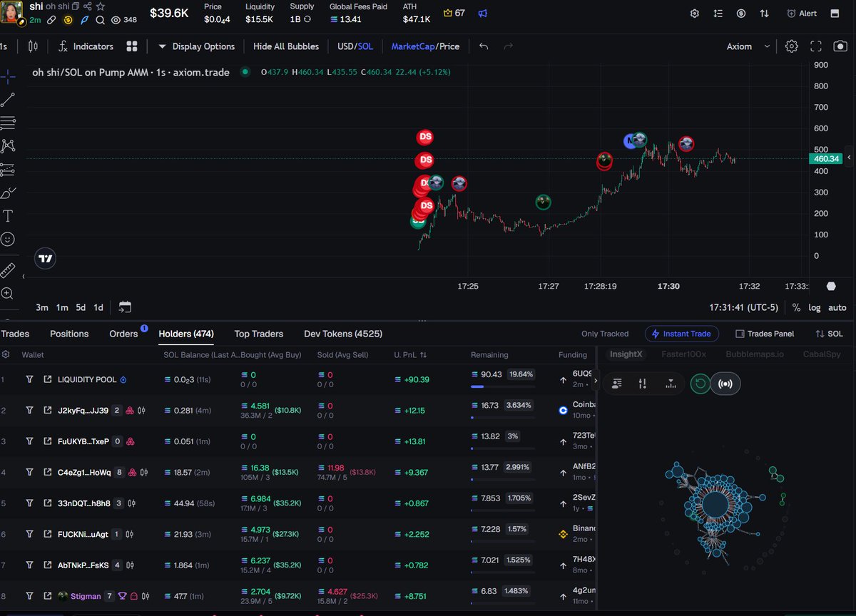Open holders table settings gear

tap(6, 354)
